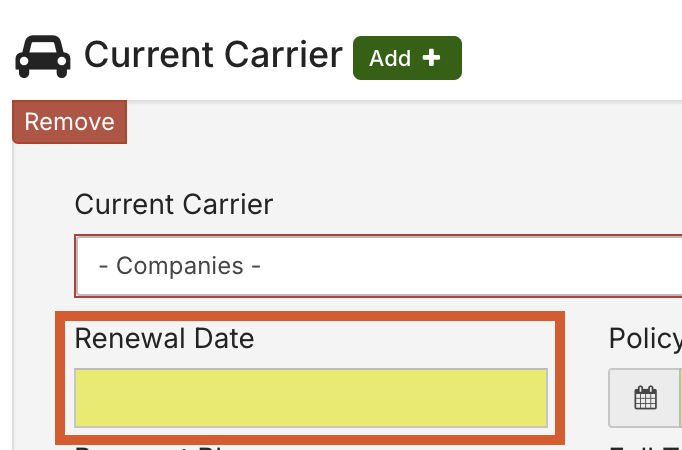
Task: Click the Renewal Date label
Action: 164,339
